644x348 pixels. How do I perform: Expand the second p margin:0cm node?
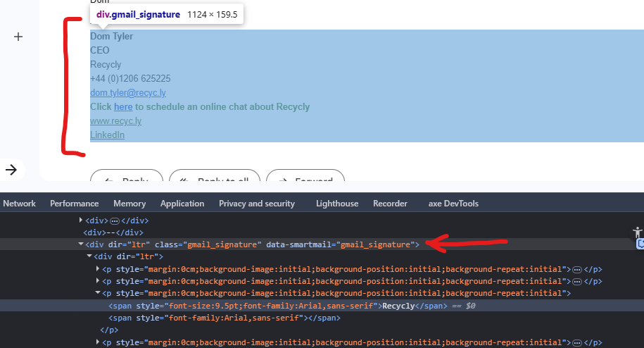coord(97,281)
